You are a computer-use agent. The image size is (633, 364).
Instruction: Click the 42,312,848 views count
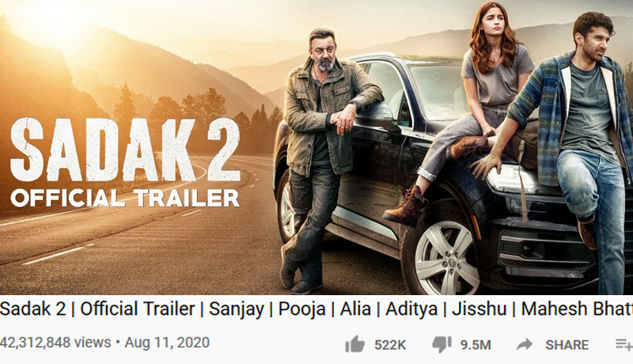pos(55,343)
